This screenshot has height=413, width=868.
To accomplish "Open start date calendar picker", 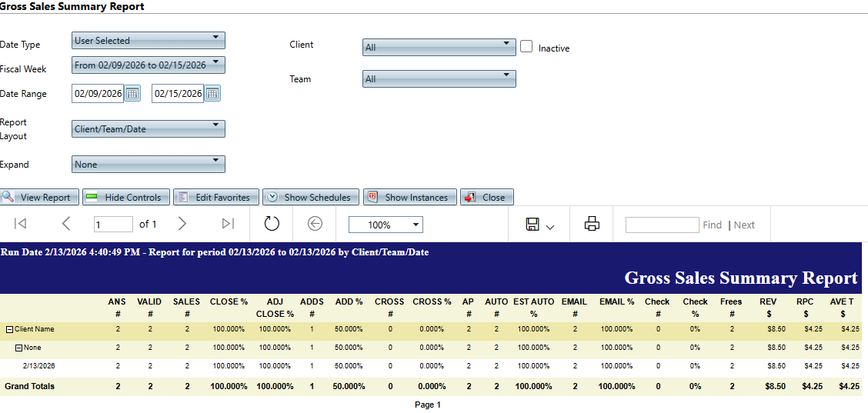I will pos(132,94).
